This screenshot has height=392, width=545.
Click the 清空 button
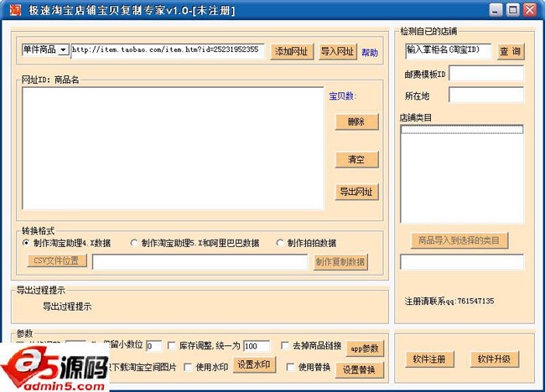[356, 160]
